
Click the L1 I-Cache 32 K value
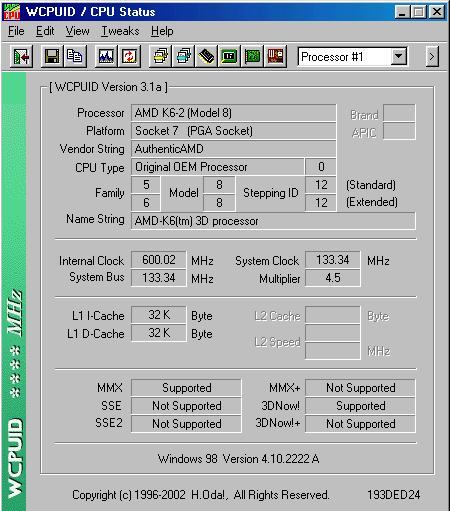[159, 315]
